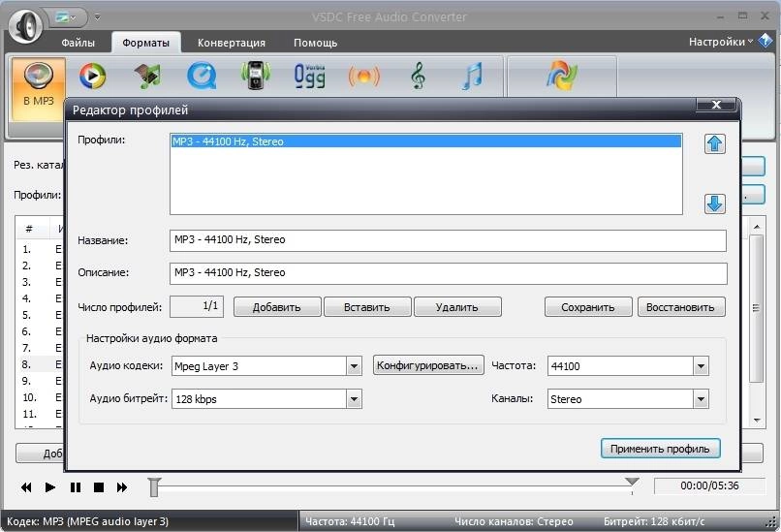The width and height of the screenshot is (781, 532).
Task: Click the Число профилей 1/1 field
Action: [x=197, y=306]
